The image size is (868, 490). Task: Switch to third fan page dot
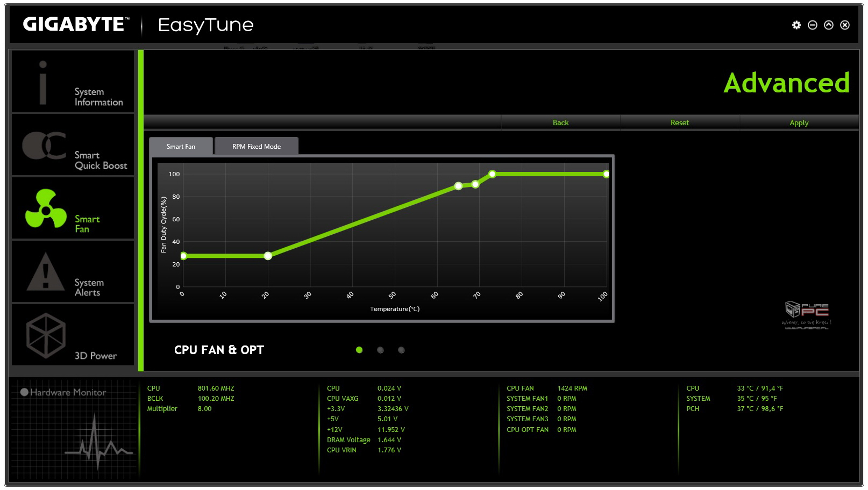401,350
